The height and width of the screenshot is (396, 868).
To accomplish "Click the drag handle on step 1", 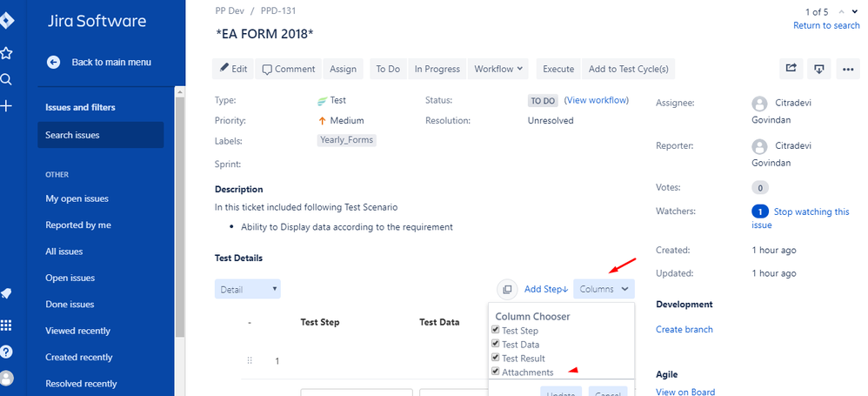I will tap(250, 360).
